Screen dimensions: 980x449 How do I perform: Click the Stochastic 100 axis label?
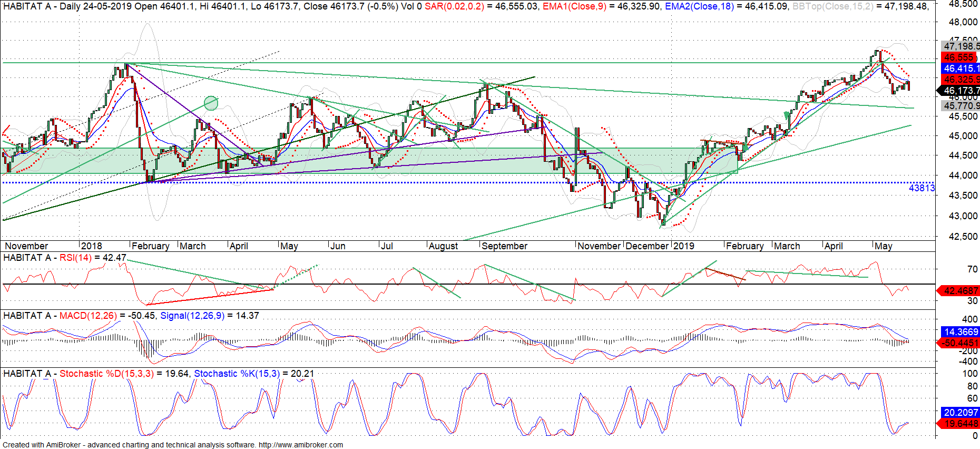(970, 374)
